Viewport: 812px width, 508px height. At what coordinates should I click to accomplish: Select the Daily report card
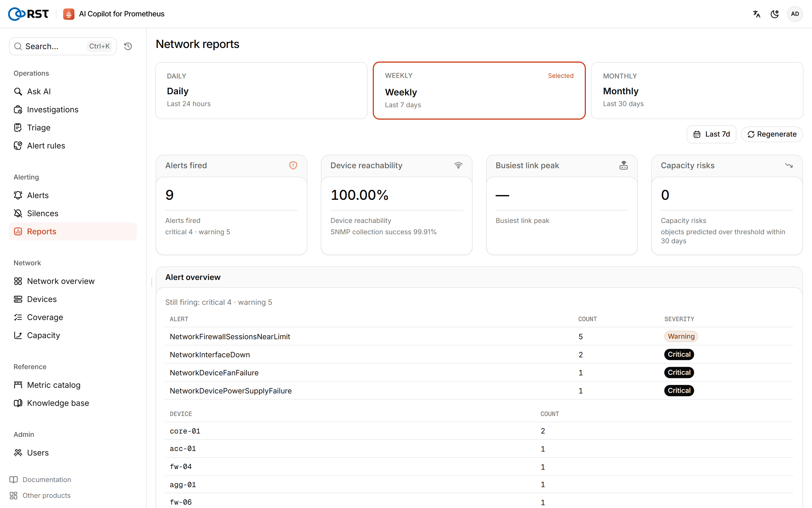(261, 90)
